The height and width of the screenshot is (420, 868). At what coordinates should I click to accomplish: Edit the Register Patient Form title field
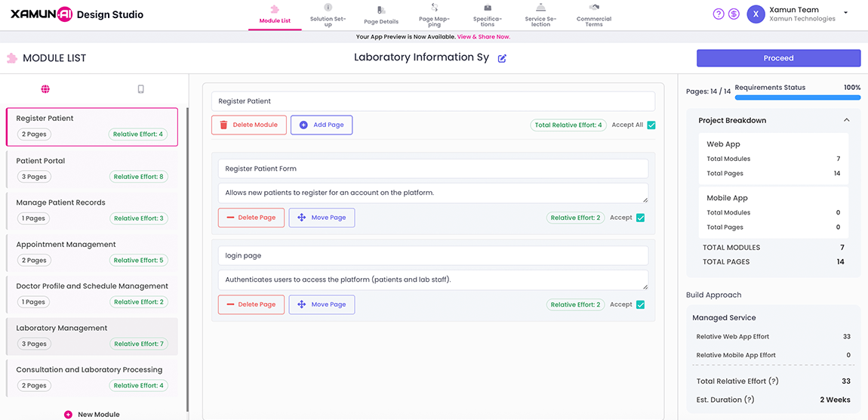pos(433,168)
